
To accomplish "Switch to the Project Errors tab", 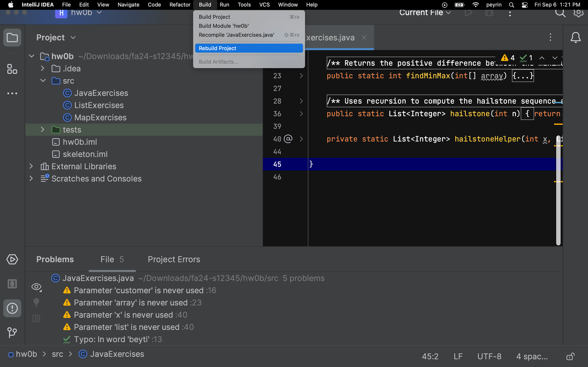I will pos(174,259).
